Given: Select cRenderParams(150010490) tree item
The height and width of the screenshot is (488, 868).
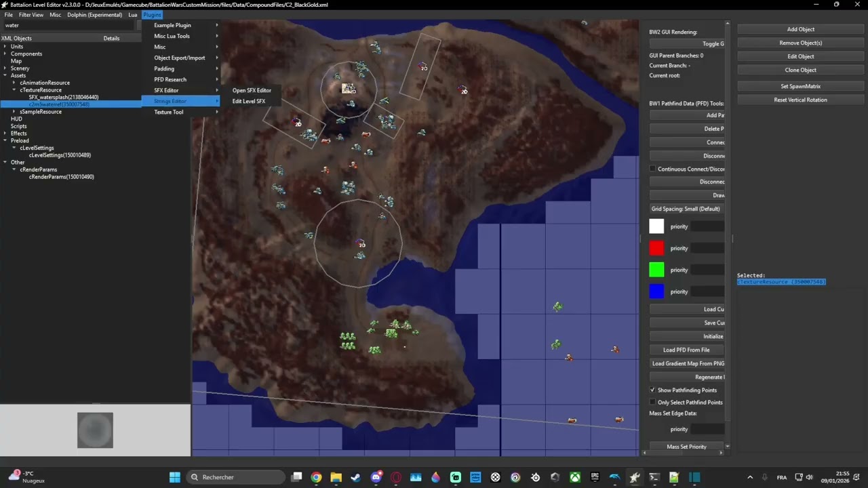Looking at the screenshot, I should click(x=61, y=177).
